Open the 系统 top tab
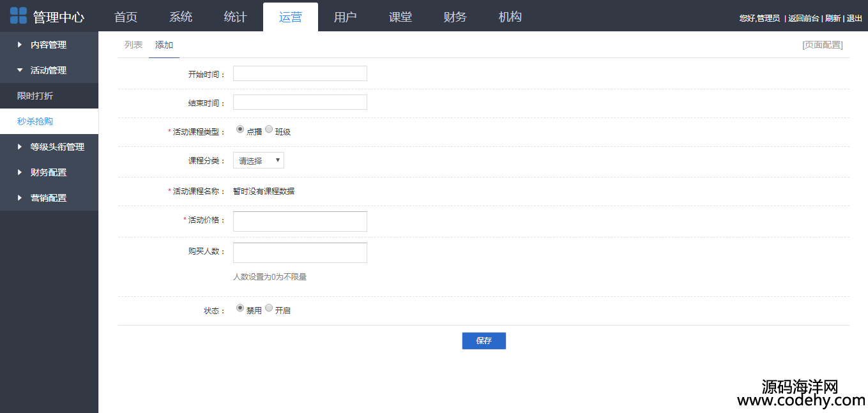The image size is (868, 413). (181, 17)
